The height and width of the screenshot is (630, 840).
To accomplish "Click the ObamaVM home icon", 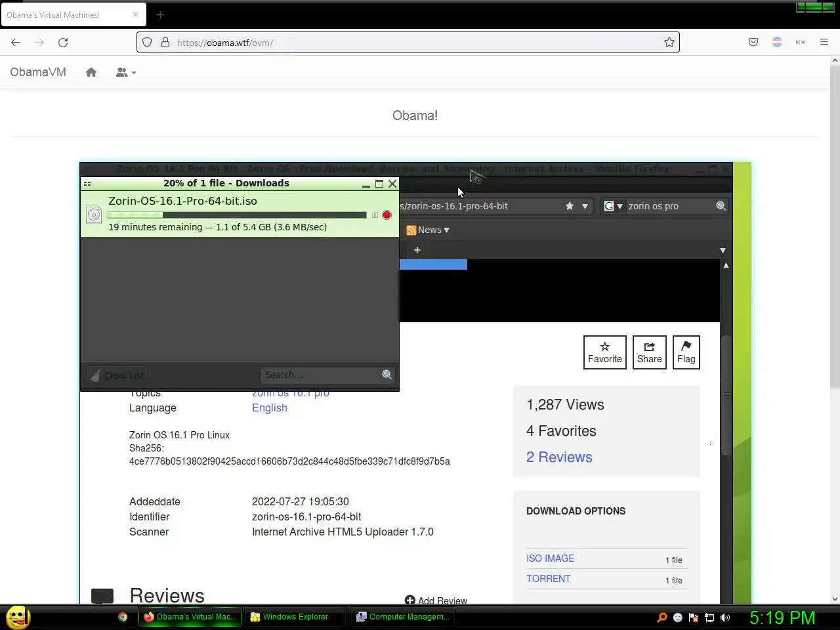I will [91, 72].
